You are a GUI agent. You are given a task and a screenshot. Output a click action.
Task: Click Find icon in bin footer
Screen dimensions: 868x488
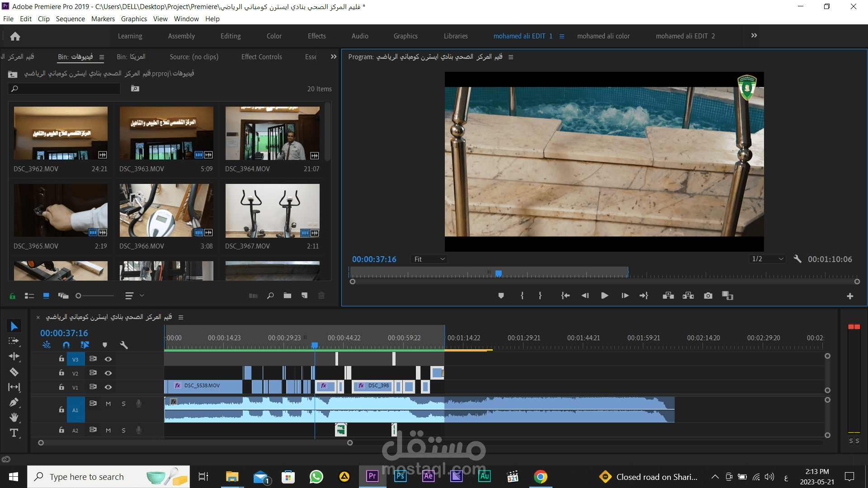pos(270,296)
